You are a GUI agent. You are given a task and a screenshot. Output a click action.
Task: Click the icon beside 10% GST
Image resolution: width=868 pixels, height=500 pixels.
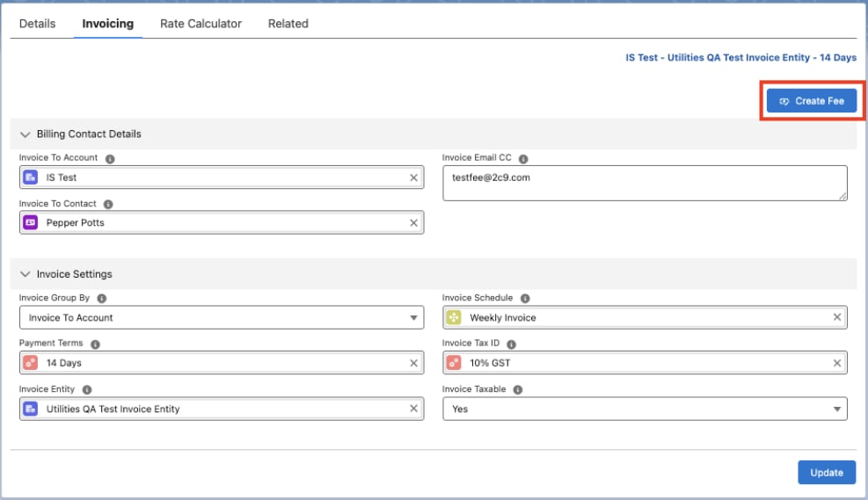[454, 363]
